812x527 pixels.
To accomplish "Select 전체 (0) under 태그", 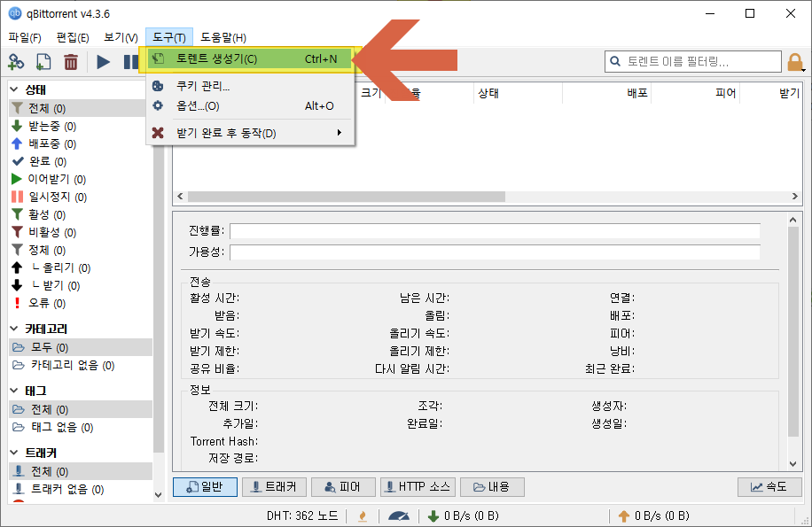I will (81, 409).
